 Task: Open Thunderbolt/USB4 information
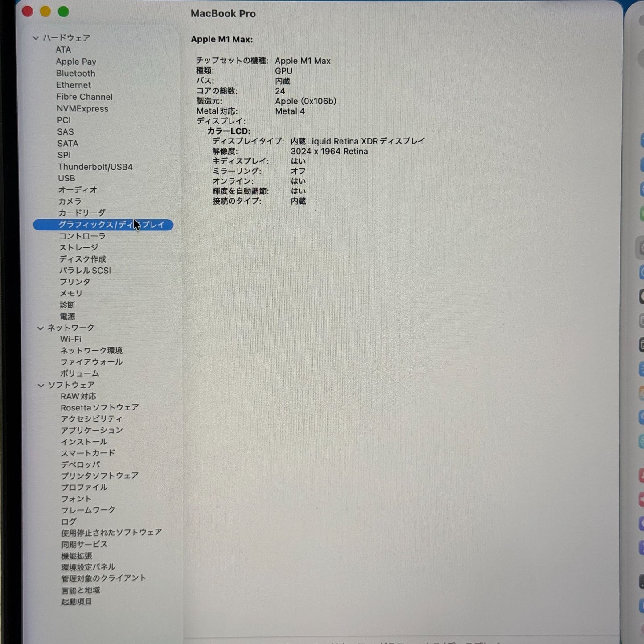pyautogui.click(x=95, y=167)
